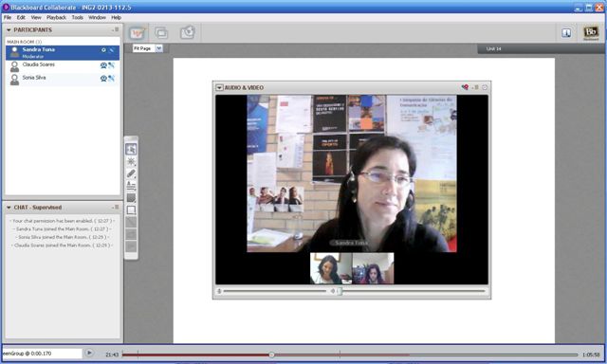Select the filled rectangle shape tool
Image resolution: width=607 pixels, height=364 pixels.
pyautogui.click(x=131, y=198)
